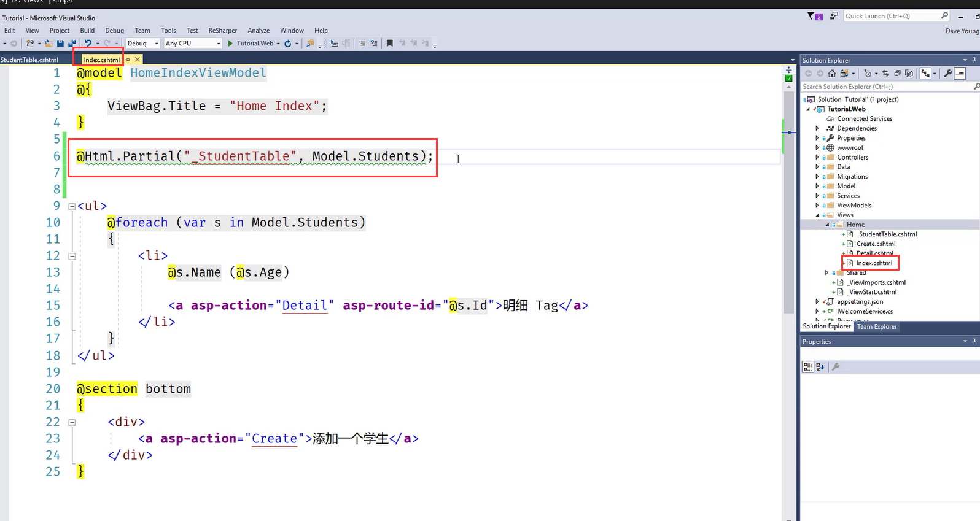Click Show All Files icon in Solution Explorer
The width and height of the screenshot is (980, 521).
coord(909,73)
